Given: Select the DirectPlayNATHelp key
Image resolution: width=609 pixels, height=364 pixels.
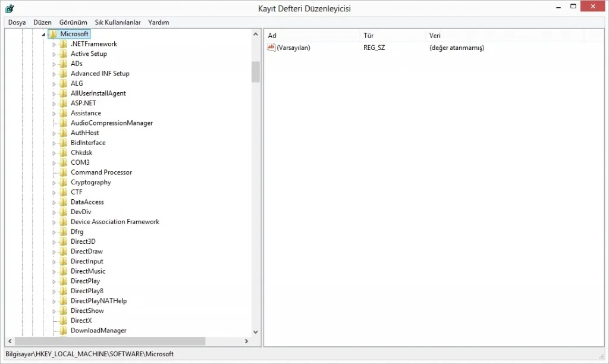Looking at the screenshot, I should tap(99, 301).
